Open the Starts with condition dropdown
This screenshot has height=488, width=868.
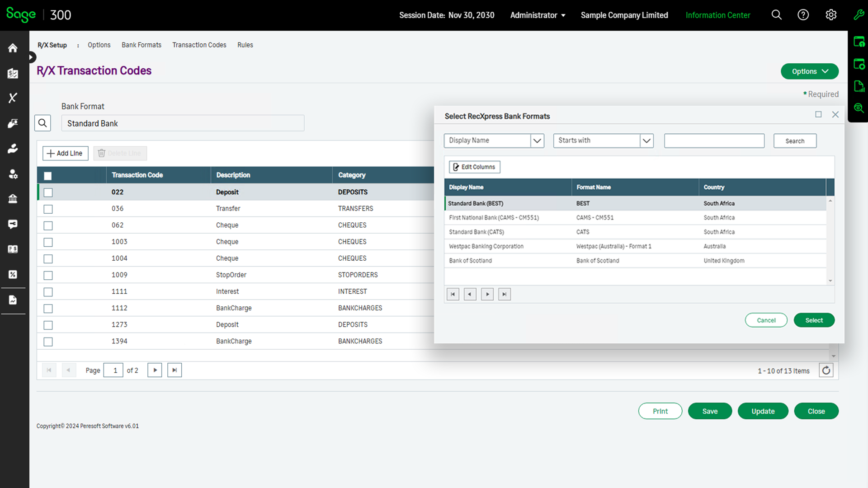pyautogui.click(x=646, y=141)
